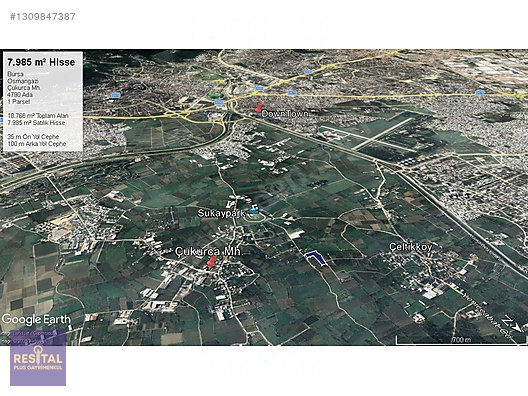Click the Çukurca Mh. place label
The width and height of the screenshot is (528, 396).
209,251
